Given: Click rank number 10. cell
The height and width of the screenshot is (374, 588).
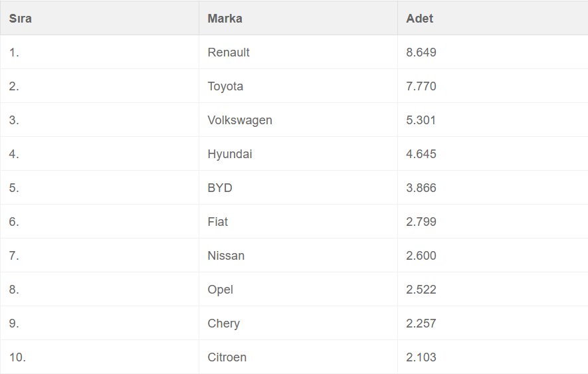Looking at the screenshot, I should (17, 357).
